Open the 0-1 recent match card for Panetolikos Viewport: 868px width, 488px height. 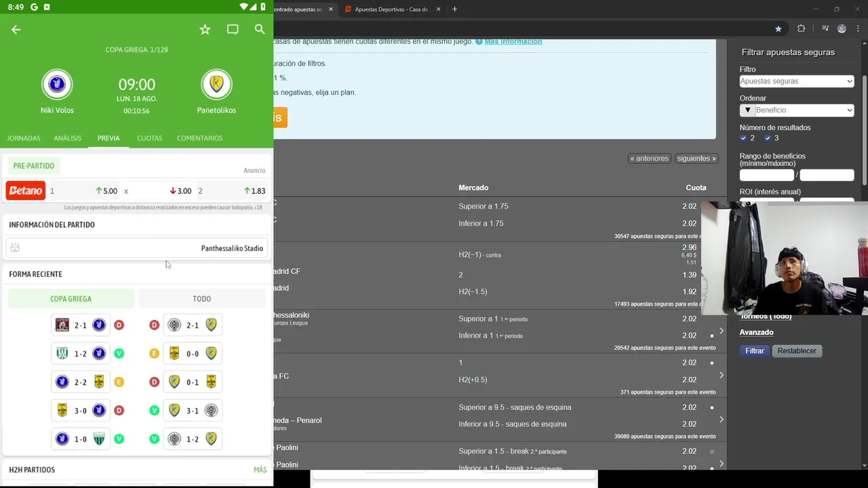[193, 382]
